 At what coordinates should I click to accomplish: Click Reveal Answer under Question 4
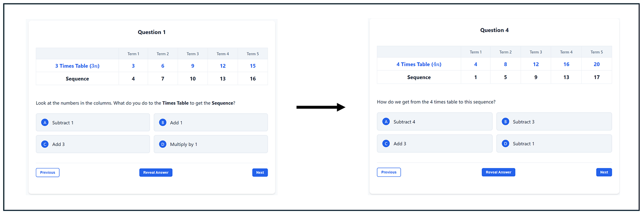(x=498, y=172)
